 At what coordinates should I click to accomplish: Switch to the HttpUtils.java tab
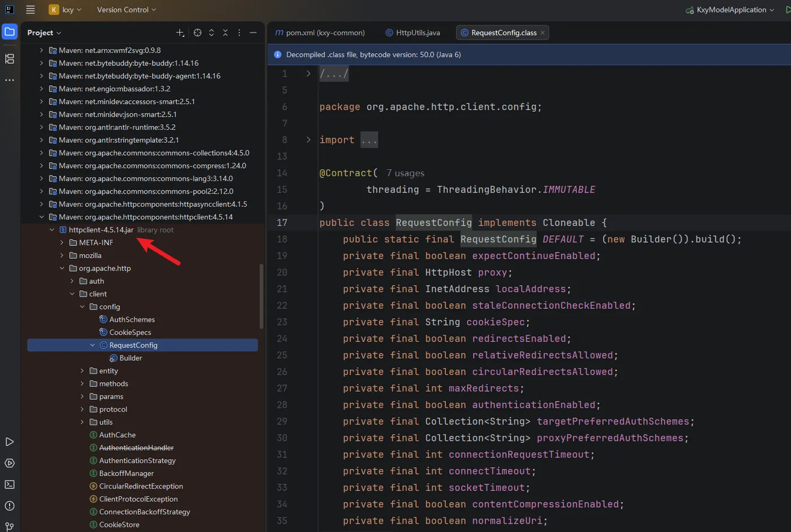pos(412,33)
